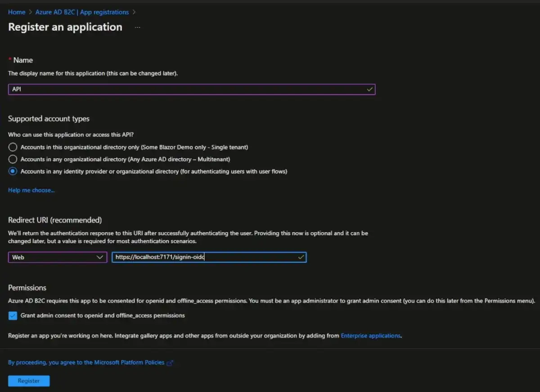The image size is (540, 392).
Task: Focus the application Name text field
Action: (x=187, y=89)
